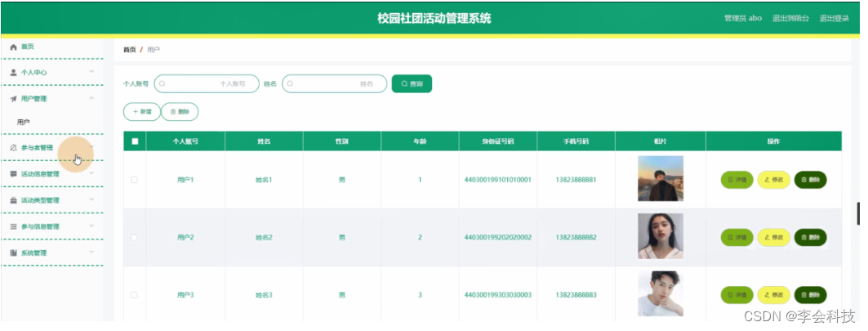Tick the select-all checkbox in table header
Screen dimensions: 868x331
(x=135, y=141)
